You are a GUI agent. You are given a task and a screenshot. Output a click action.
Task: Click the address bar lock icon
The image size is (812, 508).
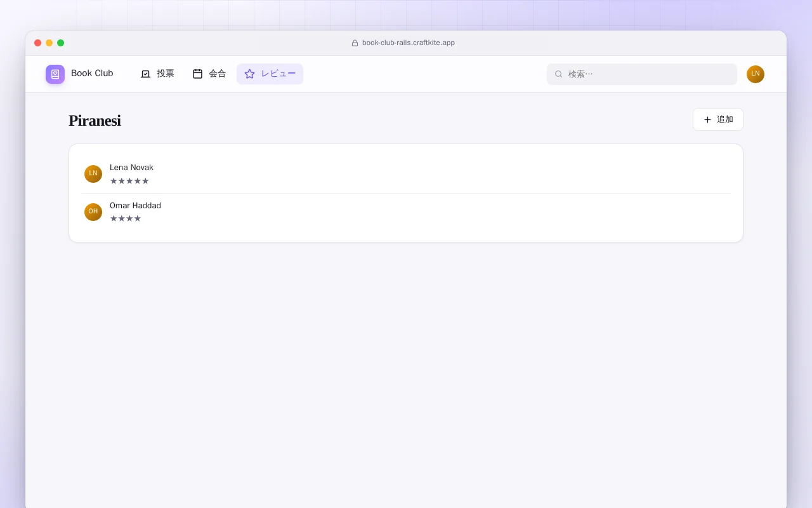355,43
